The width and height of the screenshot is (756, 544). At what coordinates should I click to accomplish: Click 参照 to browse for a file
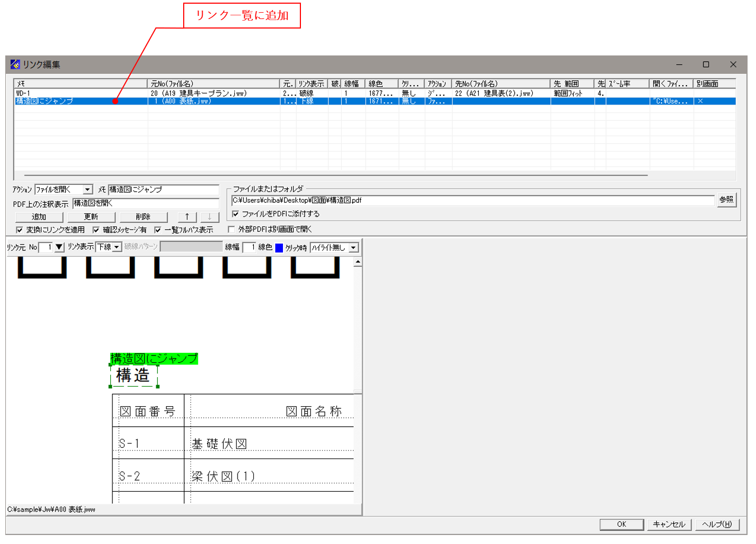pyautogui.click(x=726, y=200)
